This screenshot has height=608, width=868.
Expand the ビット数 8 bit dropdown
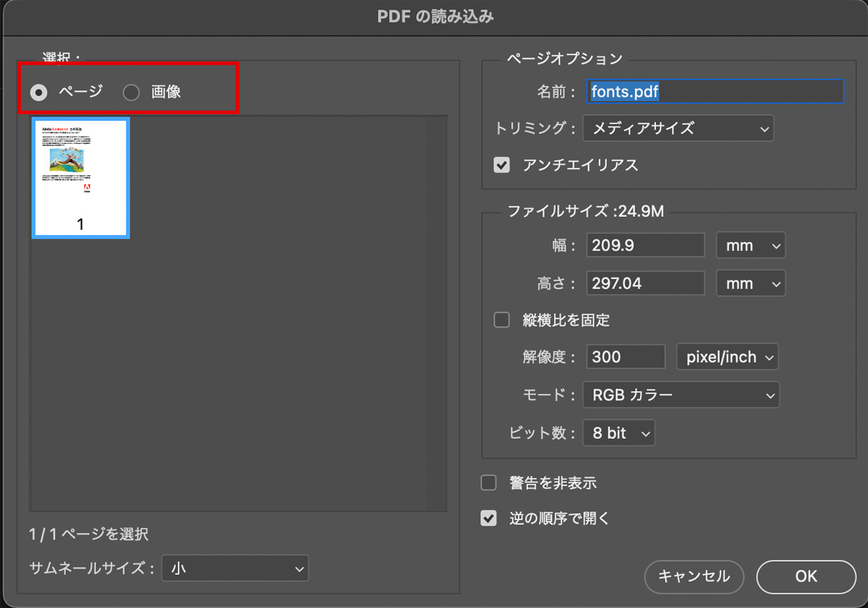618,433
